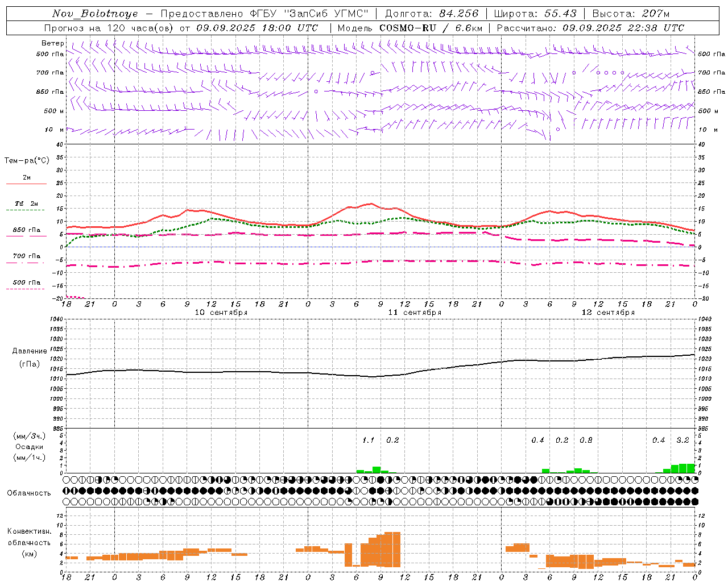Click the model name "COSMO-RU / 6.6км"

[431, 28]
